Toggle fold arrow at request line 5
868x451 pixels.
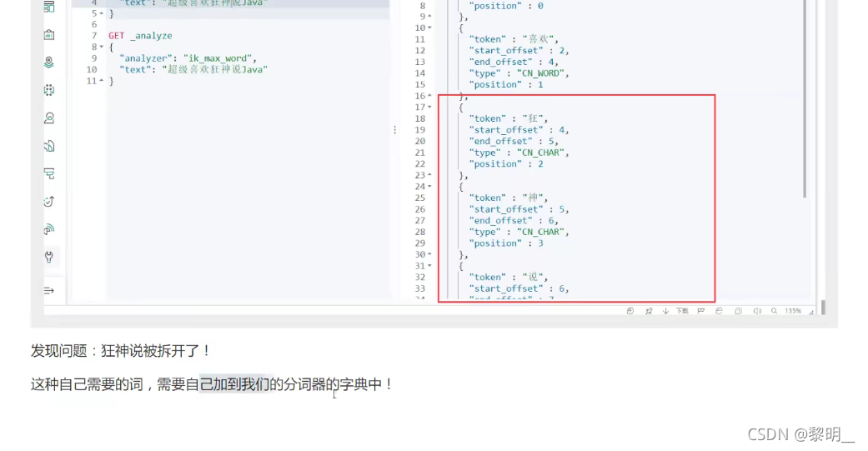pos(101,13)
